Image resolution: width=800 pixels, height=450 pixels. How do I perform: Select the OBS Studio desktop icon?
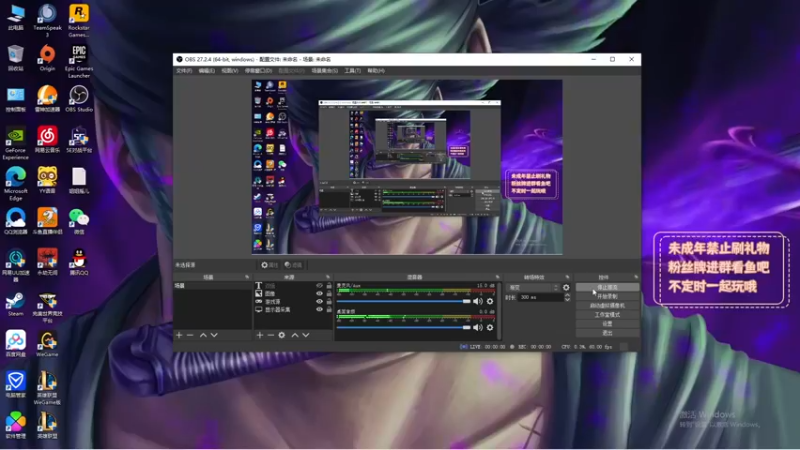(x=79, y=99)
